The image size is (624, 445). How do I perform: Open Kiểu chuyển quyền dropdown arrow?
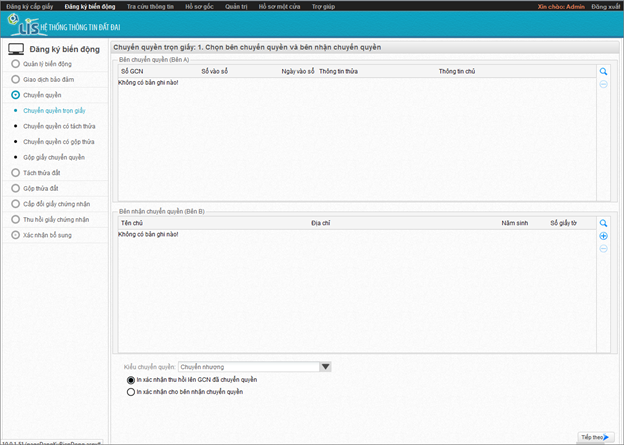(324, 367)
